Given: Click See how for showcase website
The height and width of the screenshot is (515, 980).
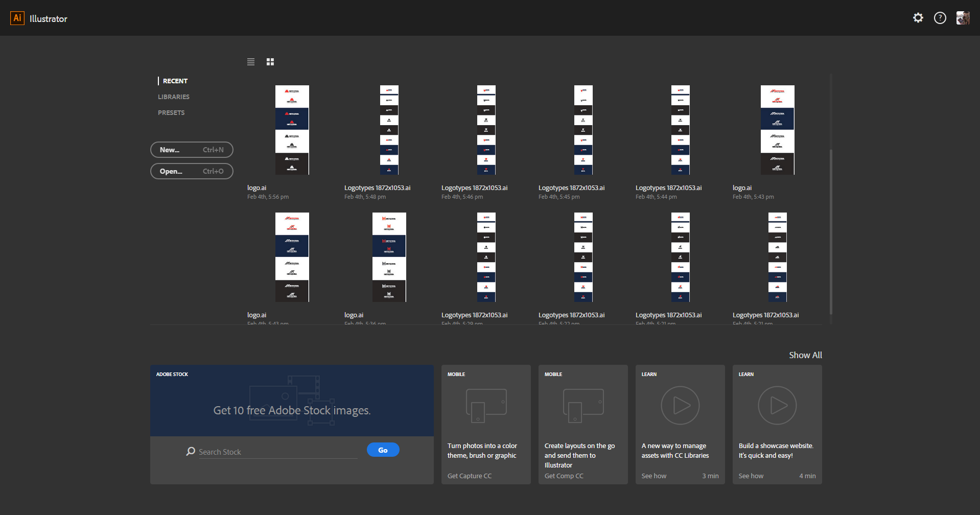Looking at the screenshot, I should [751, 476].
